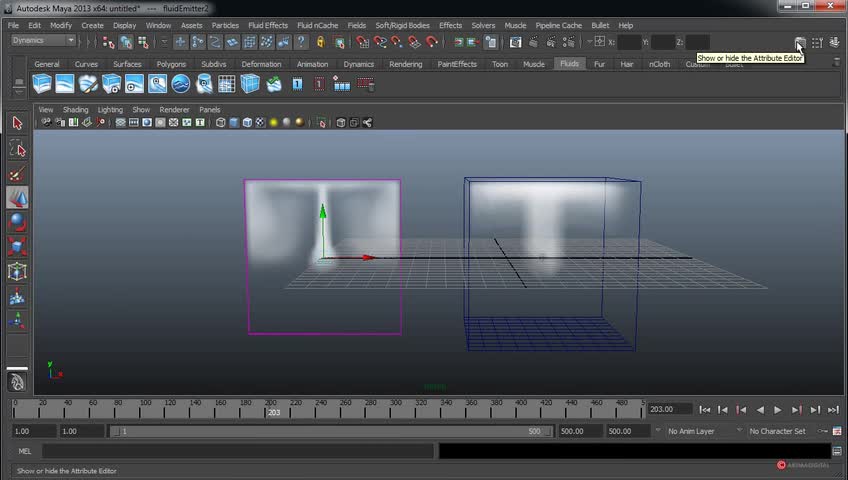
Task: Click the current frame field showing 203.00
Action: [668, 409]
